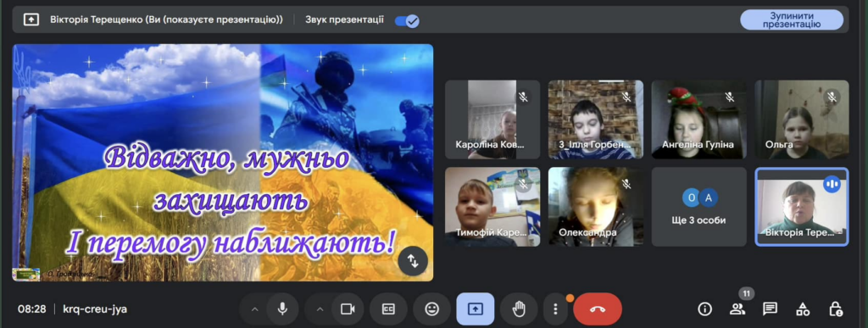The image size is (868, 328).
Task: Leave the call with the red button
Action: click(x=598, y=309)
